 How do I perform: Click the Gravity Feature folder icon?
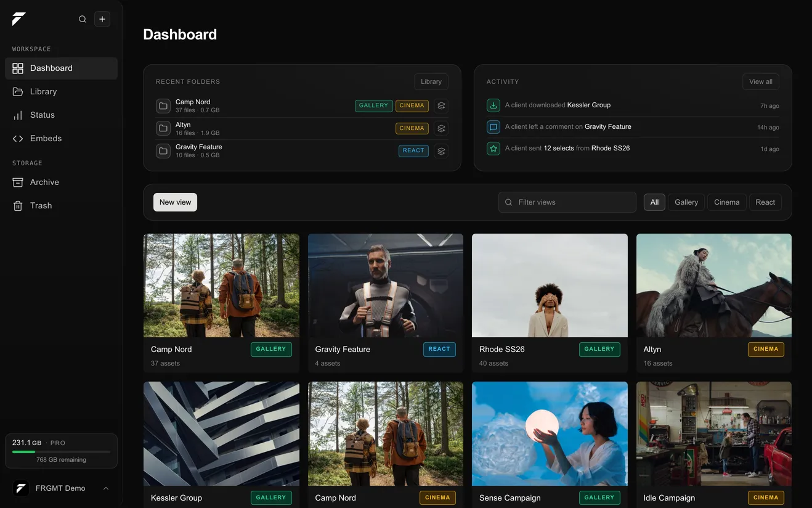[163, 151]
